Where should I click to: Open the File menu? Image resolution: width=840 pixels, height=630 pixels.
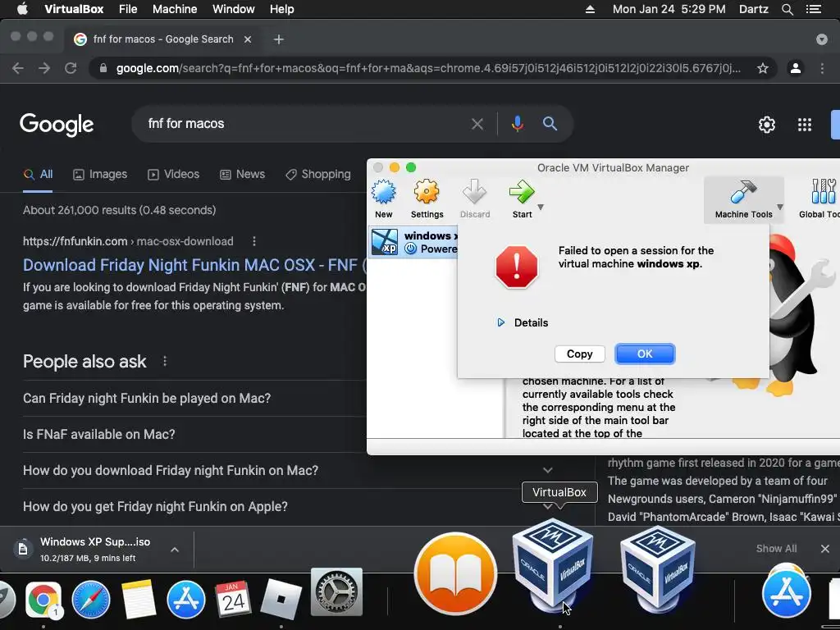coord(128,9)
